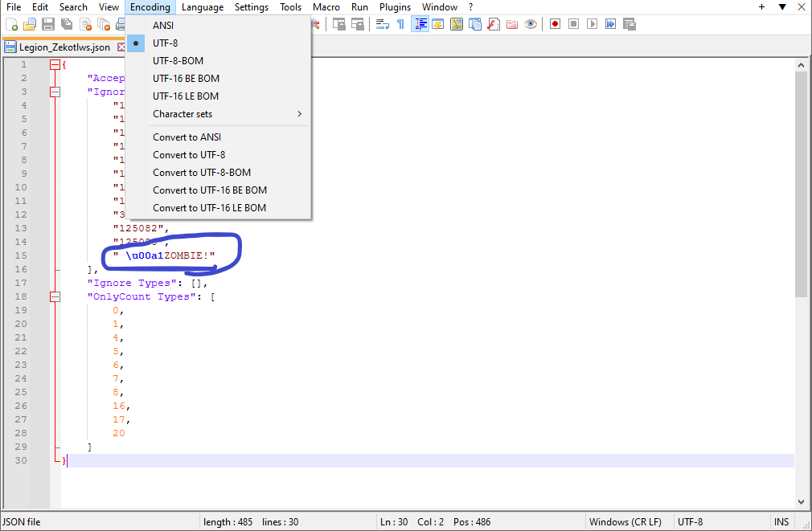Click the vertical scrollbar in the editor
This screenshot has width=812, height=531.
(x=801, y=185)
